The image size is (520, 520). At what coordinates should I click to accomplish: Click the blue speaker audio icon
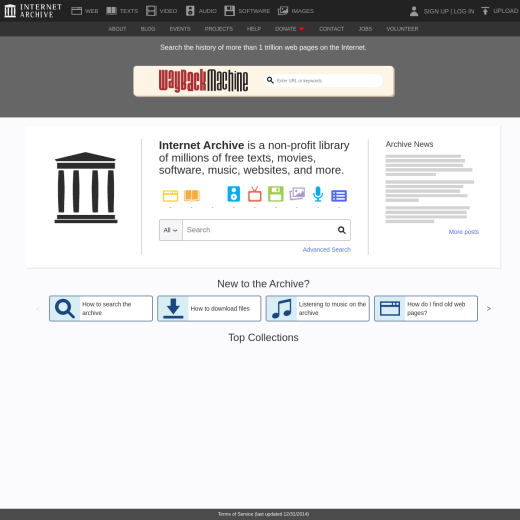(x=234, y=194)
